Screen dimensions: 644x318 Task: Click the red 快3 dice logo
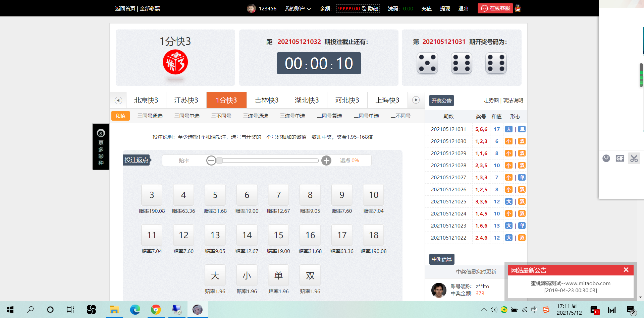[x=175, y=62]
